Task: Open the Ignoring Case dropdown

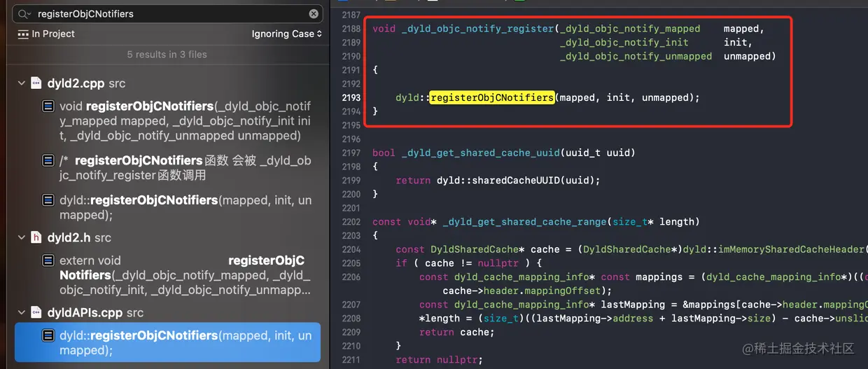Action: point(287,34)
